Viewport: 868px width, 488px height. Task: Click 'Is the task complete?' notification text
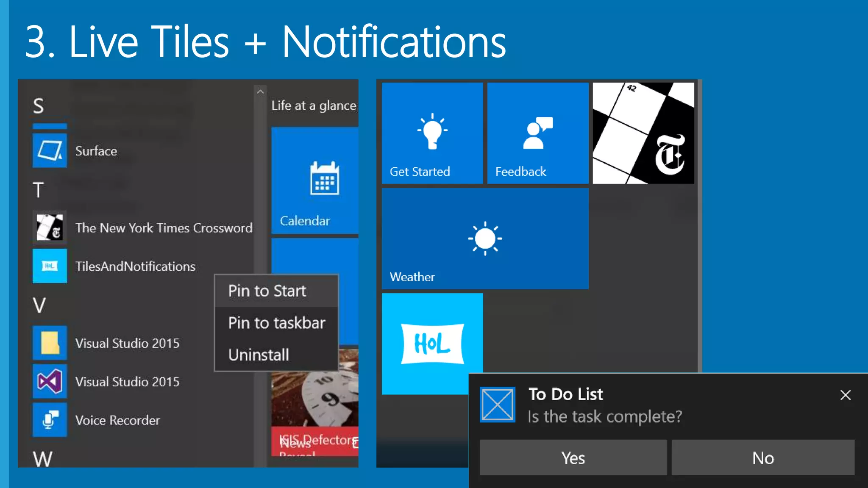[x=605, y=417]
